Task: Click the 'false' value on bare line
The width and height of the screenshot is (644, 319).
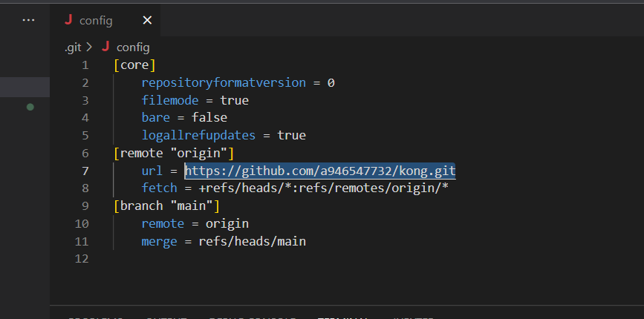Action: tap(209, 117)
